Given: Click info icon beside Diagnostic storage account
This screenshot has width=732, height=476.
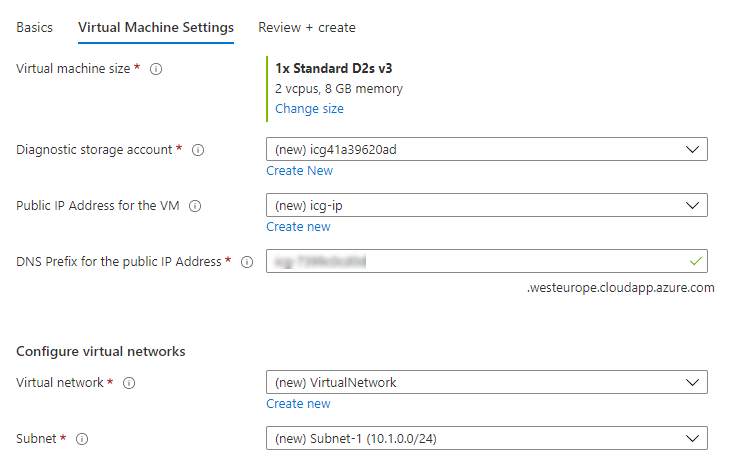Looking at the screenshot, I should click(x=198, y=150).
